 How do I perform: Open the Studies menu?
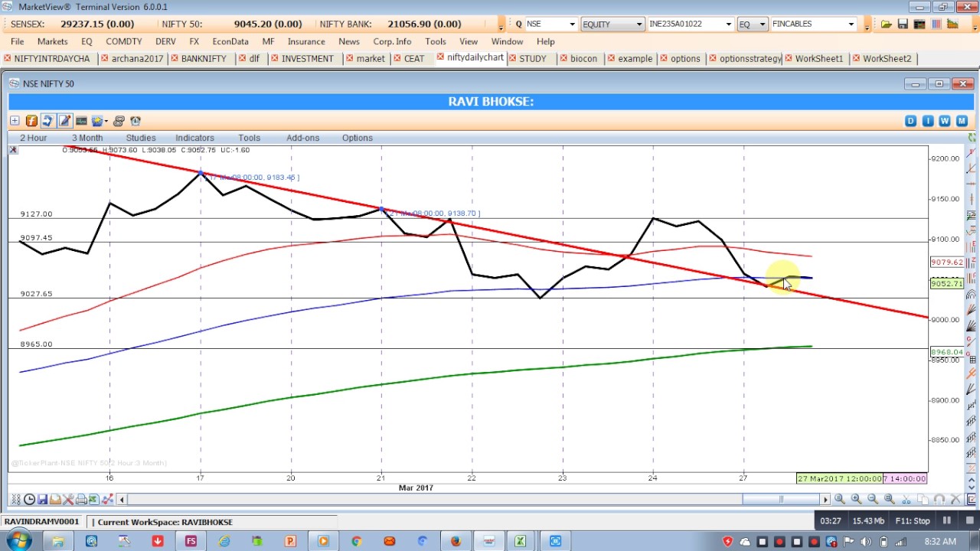click(x=141, y=138)
